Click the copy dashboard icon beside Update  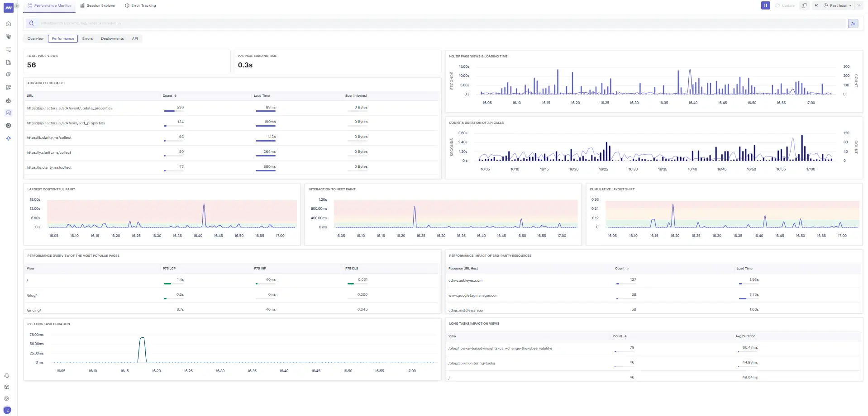[804, 5]
